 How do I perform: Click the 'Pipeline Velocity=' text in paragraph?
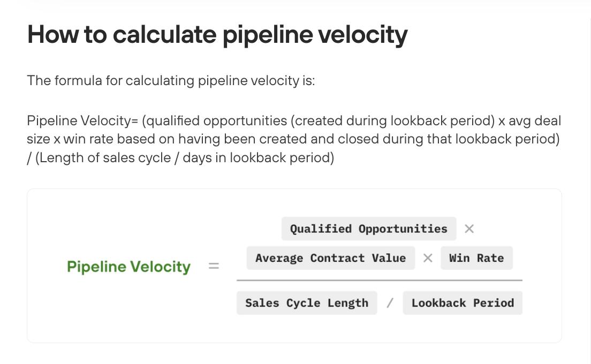(x=82, y=121)
